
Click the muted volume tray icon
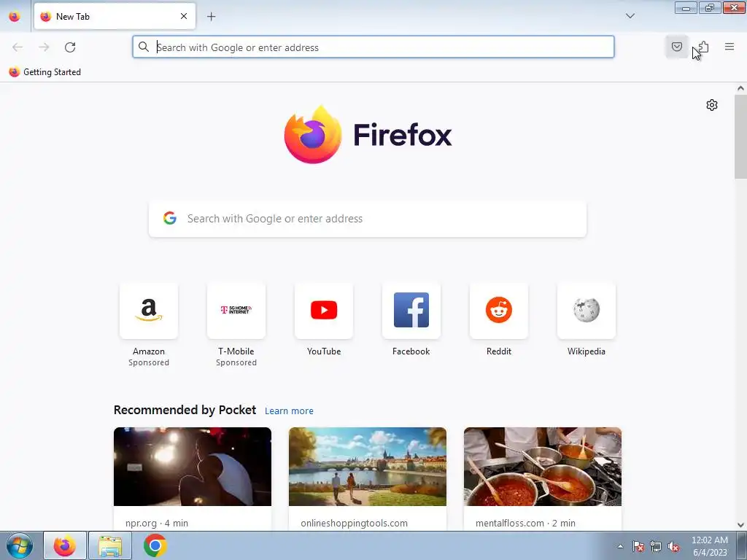[673, 547]
